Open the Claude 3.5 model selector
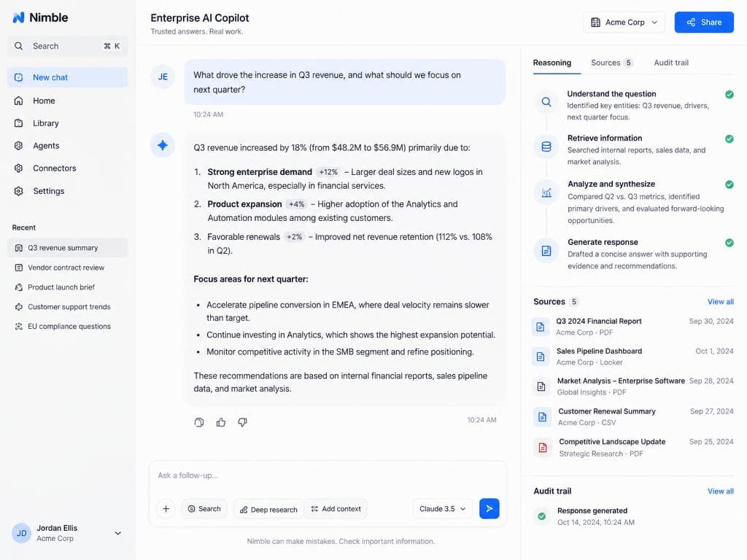 443,508
